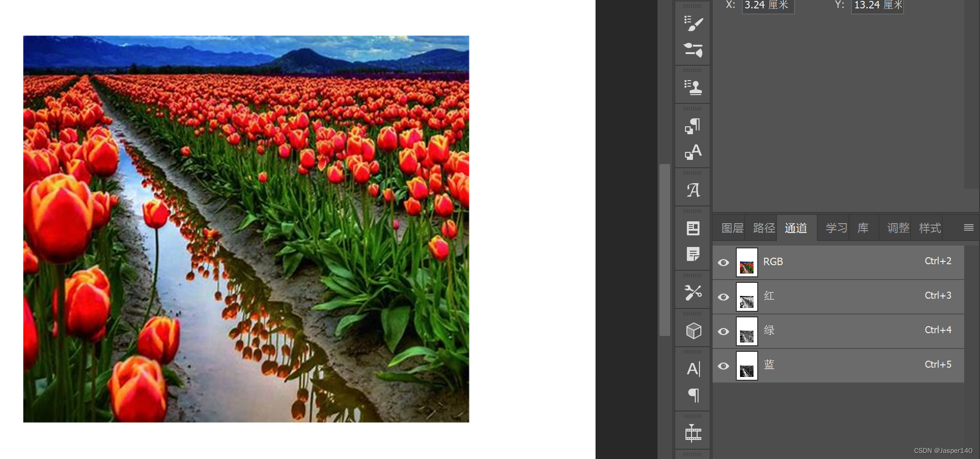
Task: Open the 库 tab
Action: point(863,228)
